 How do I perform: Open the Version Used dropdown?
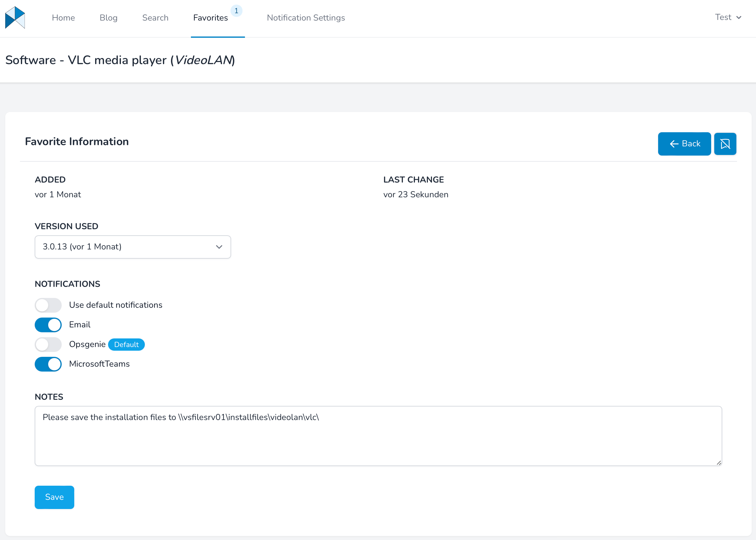pyautogui.click(x=133, y=247)
